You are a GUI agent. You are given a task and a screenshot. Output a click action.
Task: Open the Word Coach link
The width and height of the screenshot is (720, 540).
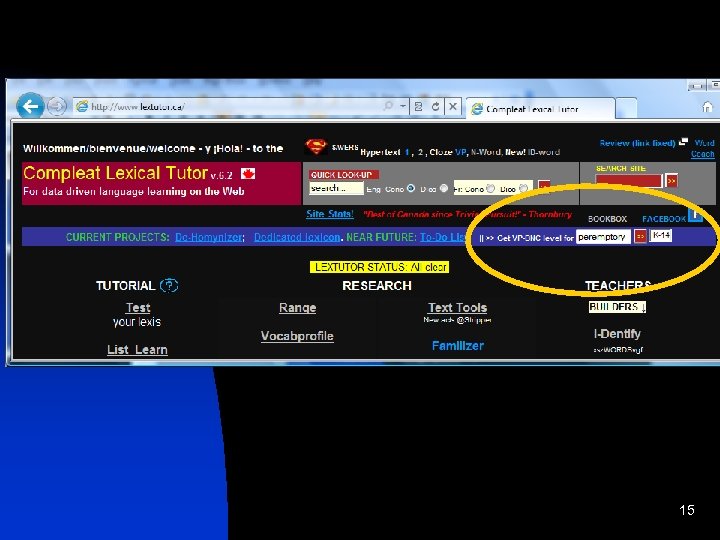tap(703, 148)
